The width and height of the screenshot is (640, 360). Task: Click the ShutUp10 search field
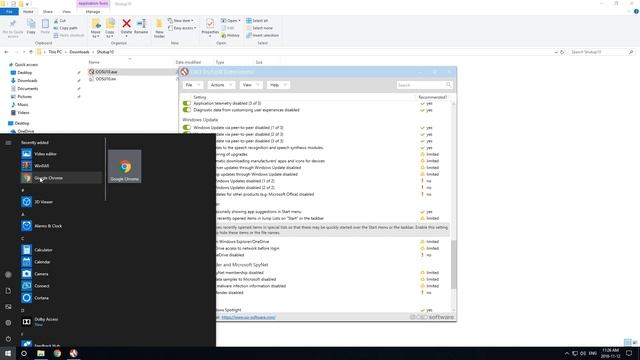pos(424,85)
